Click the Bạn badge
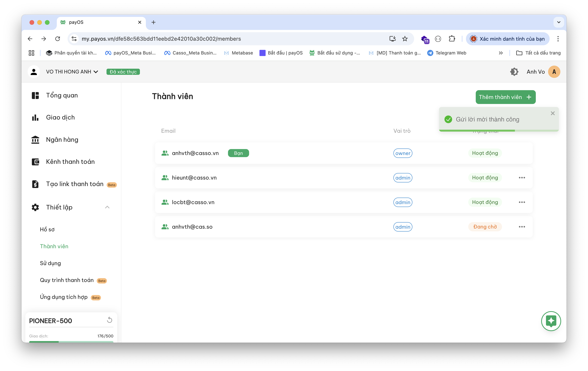Viewport: 588px width, 371px height. (x=238, y=153)
